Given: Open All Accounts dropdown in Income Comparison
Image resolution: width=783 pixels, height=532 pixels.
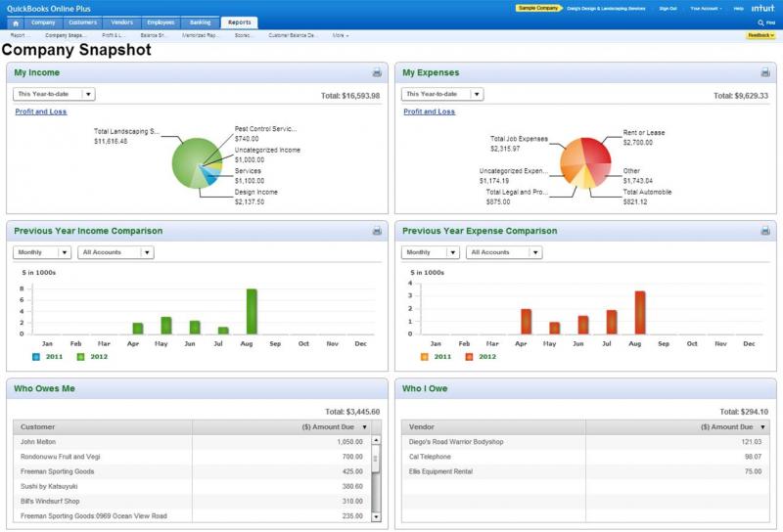Looking at the screenshot, I should 115,252.
